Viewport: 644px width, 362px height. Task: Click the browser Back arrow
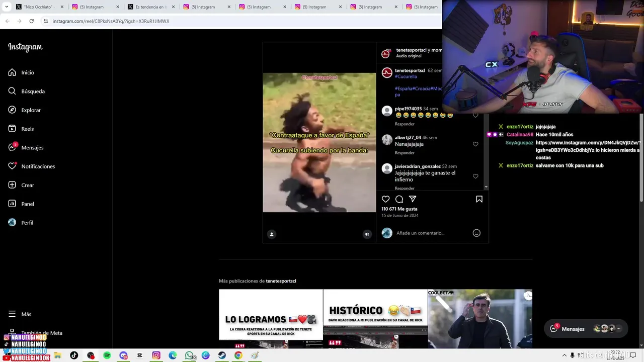(x=7, y=21)
